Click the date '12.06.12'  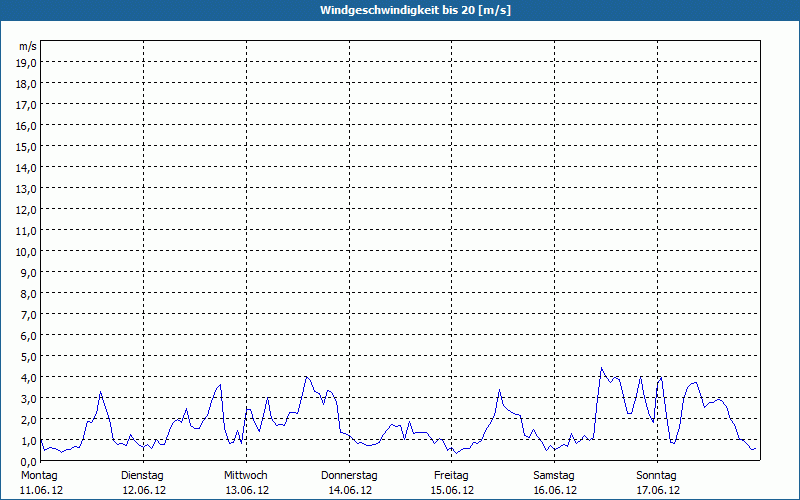tap(144, 490)
